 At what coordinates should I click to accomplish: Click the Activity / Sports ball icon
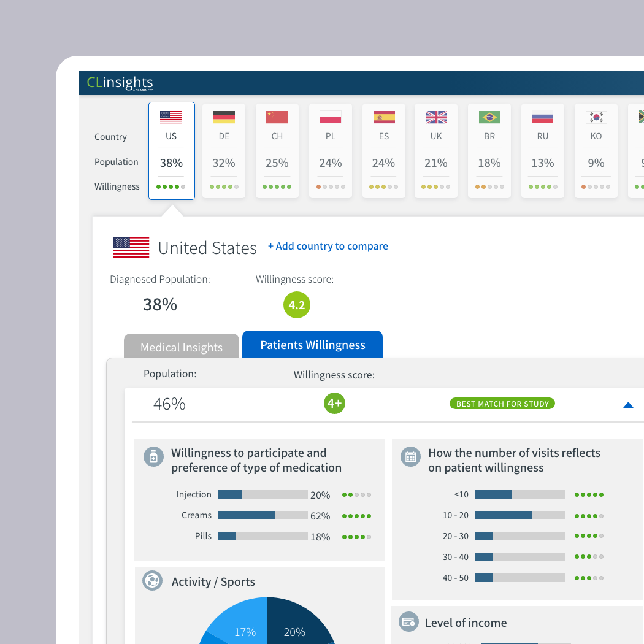pyautogui.click(x=152, y=581)
